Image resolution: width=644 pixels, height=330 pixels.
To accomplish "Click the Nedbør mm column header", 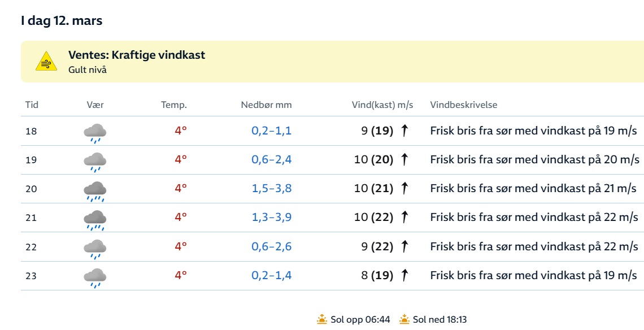I will pos(266,105).
